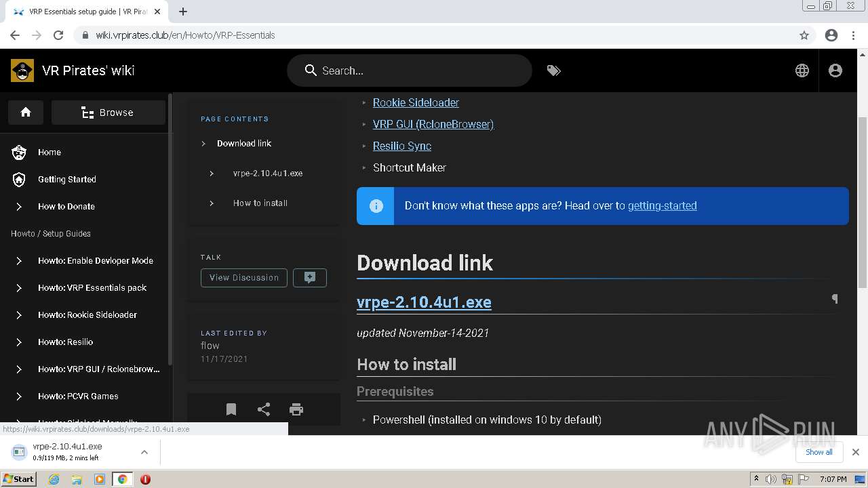Screen dimensions: 868x488
Task: Open the Resilio Sync link
Action: coord(402,146)
